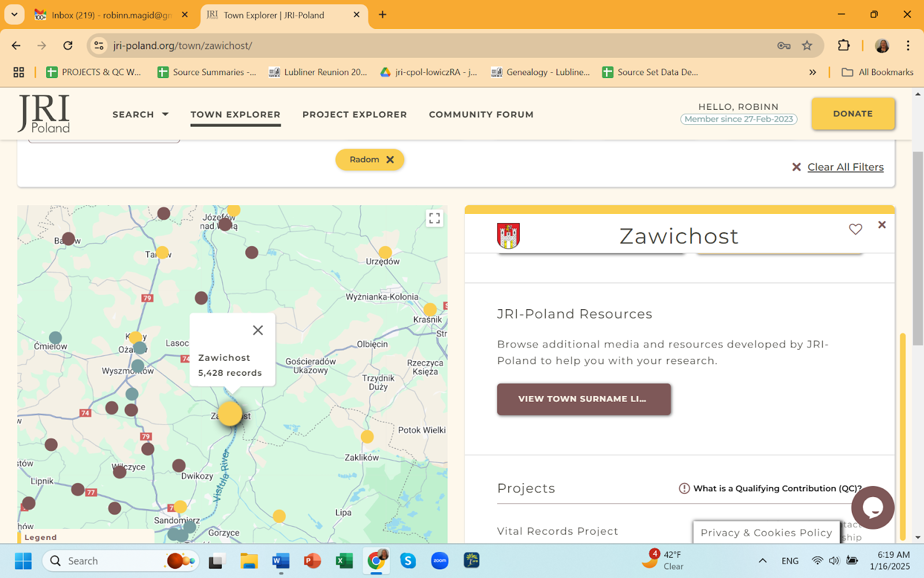
Task: Click View Town Surname List button
Action: 584,399
